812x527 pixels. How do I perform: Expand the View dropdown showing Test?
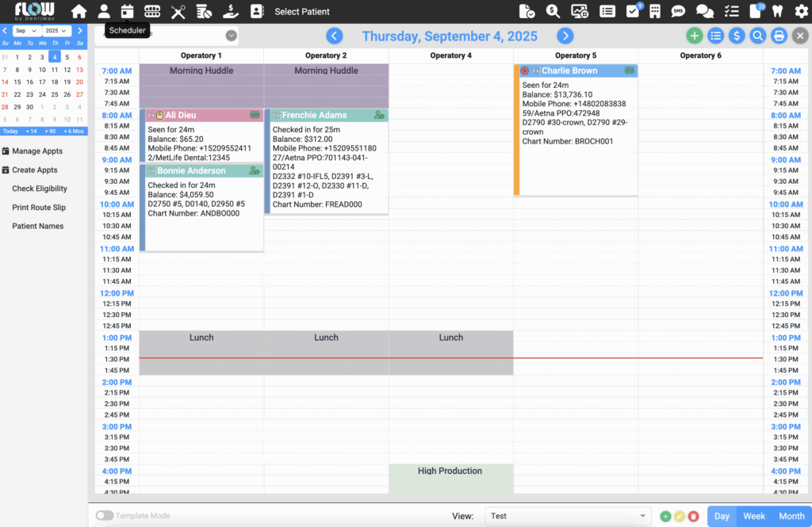click(568, 516)
